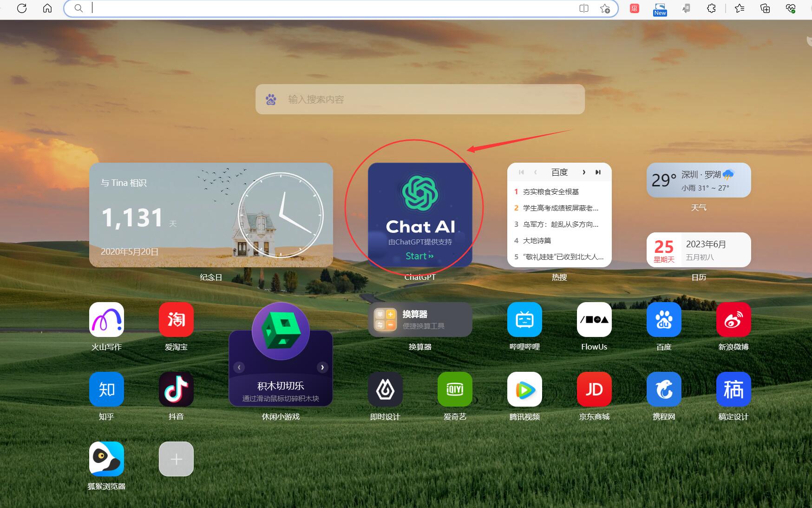This screenshot has height=508, width=812.
Task: Open the 狐猴浏览器 shortcut icon
Action: pyautogui.click(x=106, y=459)
